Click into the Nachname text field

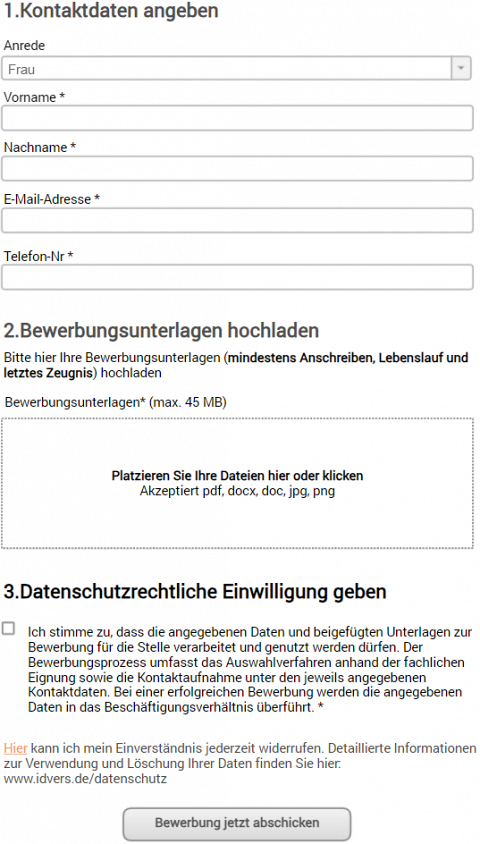[237, 169]
